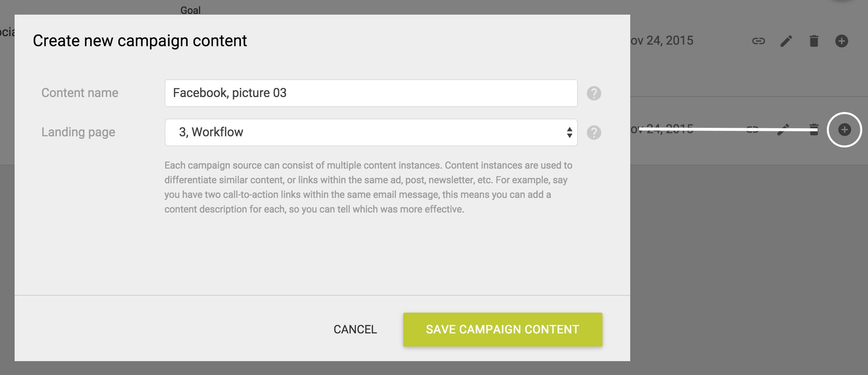Add content via plus icon on top row

(x=841, y=40)
